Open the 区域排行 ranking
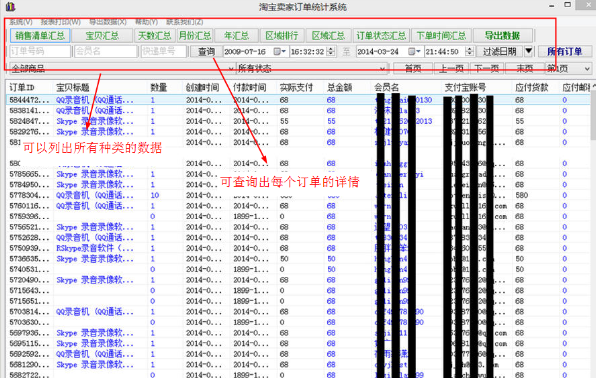Image resolution: width=596 pixels, height=378 pixels. coord(282,36)
